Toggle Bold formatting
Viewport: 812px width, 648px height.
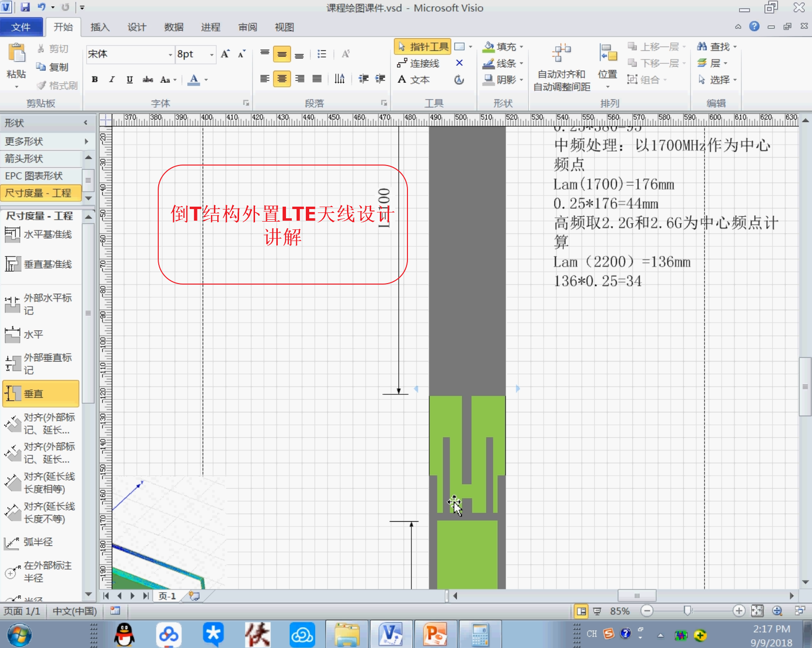(x=95, y=79)
